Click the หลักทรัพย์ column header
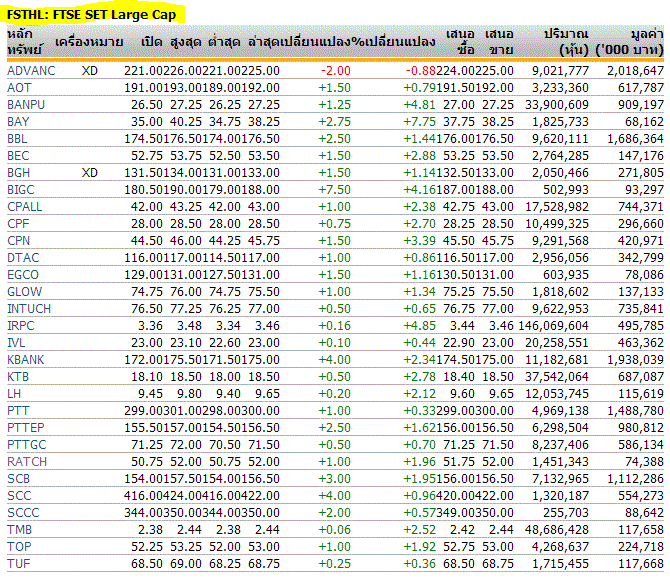Viewport: 670px width, 579px height. pos(24,41)
